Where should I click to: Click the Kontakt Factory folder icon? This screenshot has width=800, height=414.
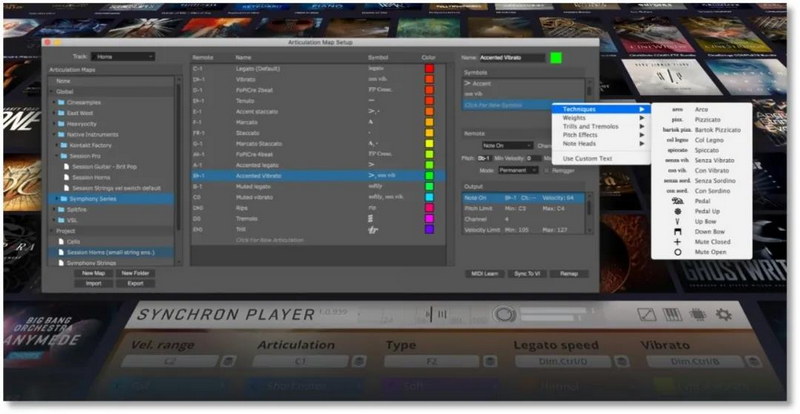tap(64, 145)
